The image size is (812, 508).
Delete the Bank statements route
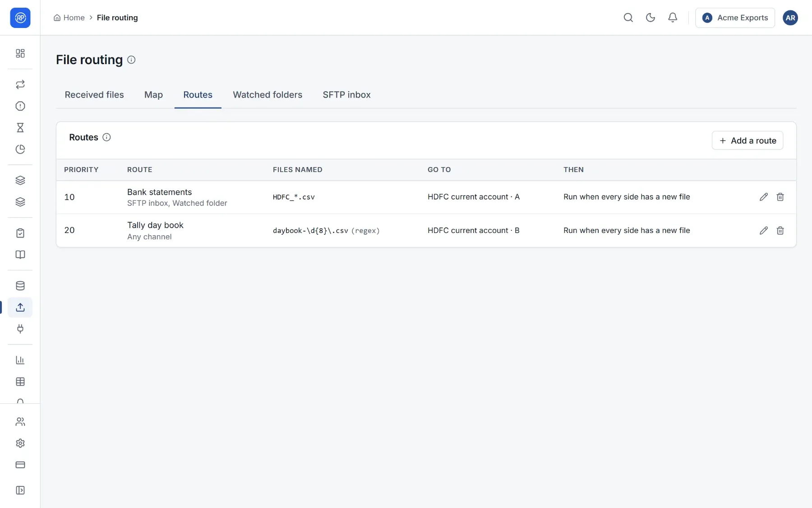(780, 197)
